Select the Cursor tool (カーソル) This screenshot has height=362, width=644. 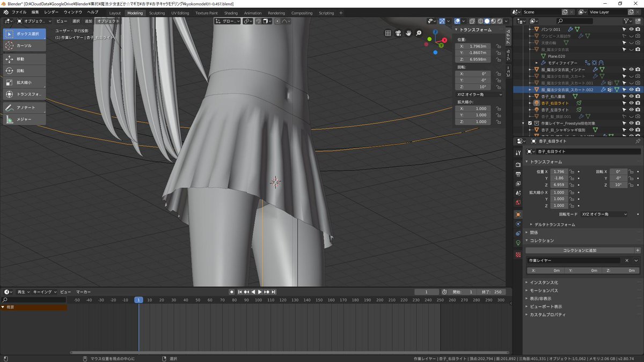[x=25, y=46]
